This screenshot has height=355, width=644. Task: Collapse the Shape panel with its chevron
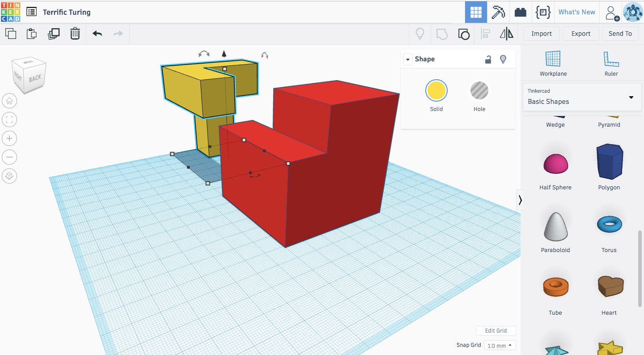pos(407,59)
